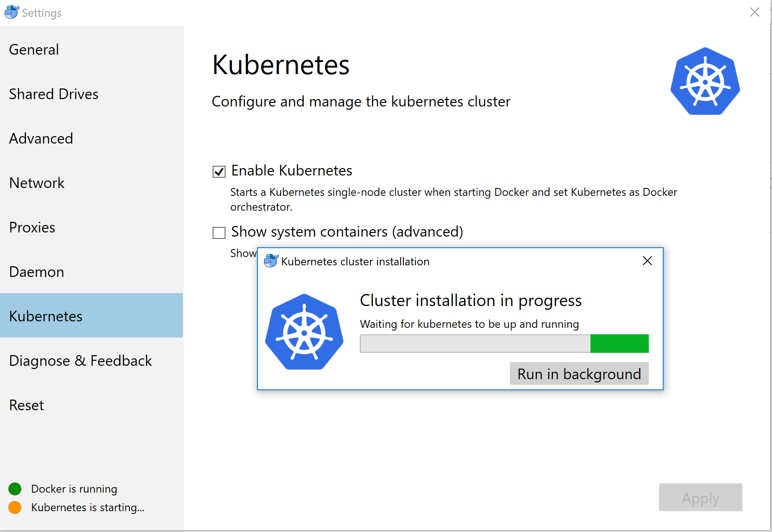Click the 'Enable Kubernetes' label text
772x532 pixels.
point(292,170)
